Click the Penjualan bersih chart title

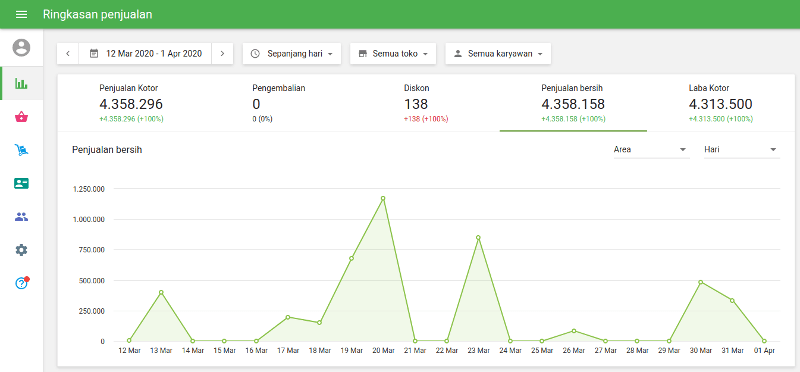pos(107,150)
